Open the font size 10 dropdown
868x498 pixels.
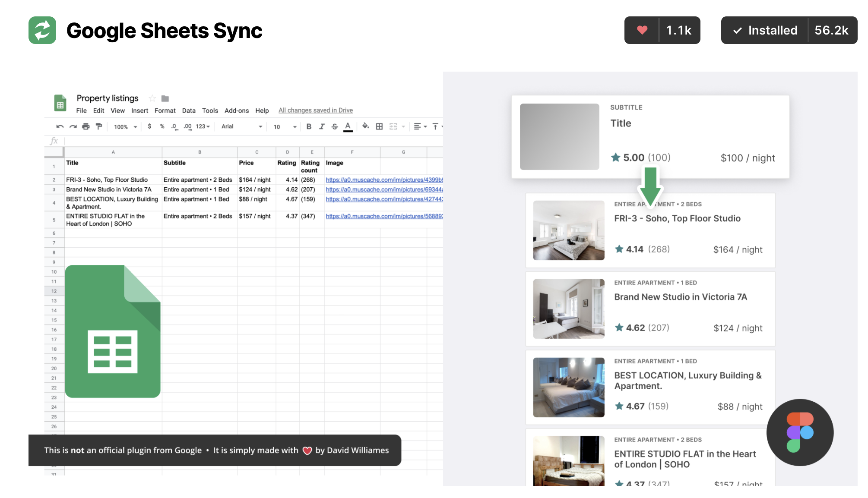pyautogui.click(x=285, y=127)
